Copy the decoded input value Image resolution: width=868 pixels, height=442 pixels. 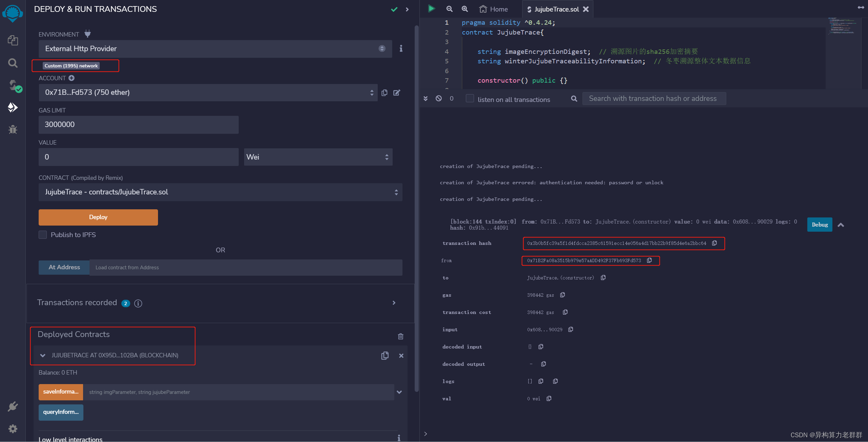click(x=541, y=346)
